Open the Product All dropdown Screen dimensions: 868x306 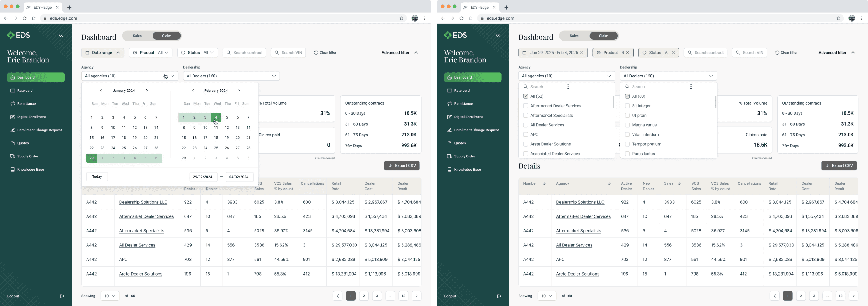(151, 53)
